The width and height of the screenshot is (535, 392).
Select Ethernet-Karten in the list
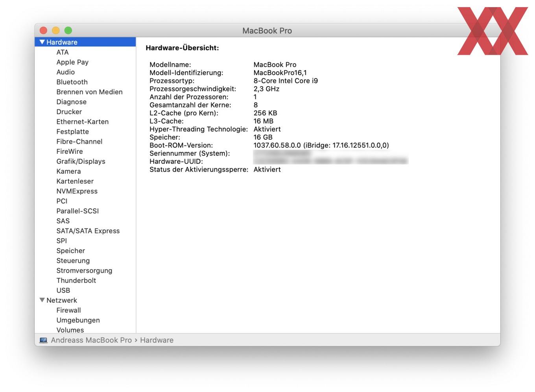(x=82, y=122)
